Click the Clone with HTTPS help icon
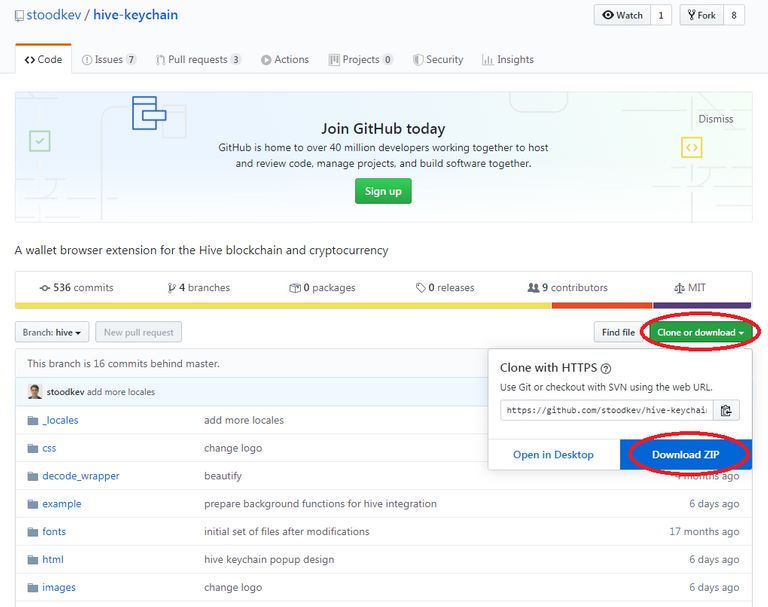The image size is (768, 607). coord(606,368)
